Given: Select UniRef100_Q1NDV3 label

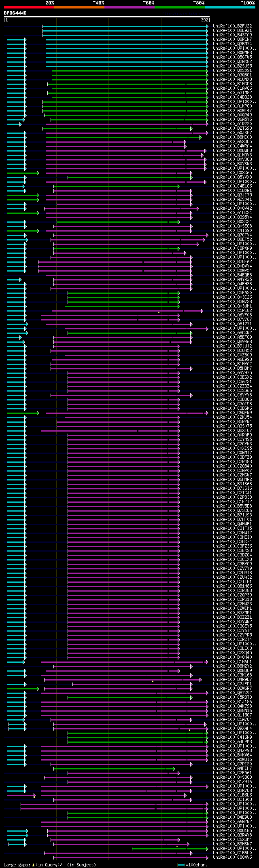Looking at the screenshot, I should point(232,155).
